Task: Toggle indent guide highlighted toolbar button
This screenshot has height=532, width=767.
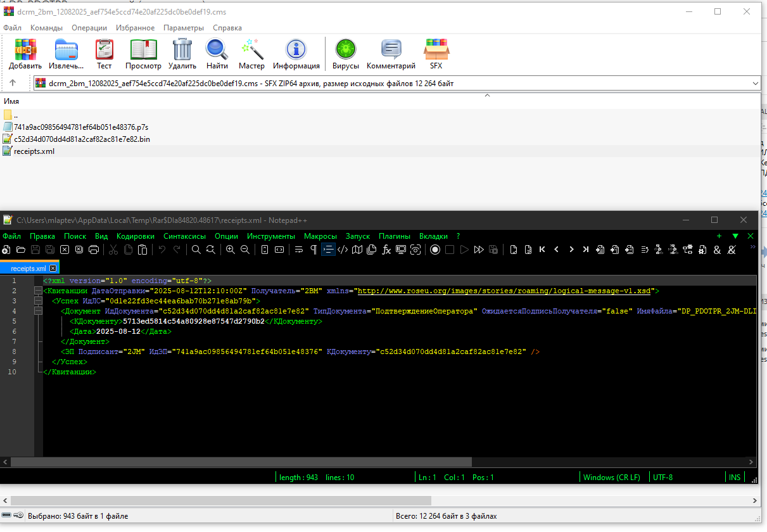Action: pyautogui.click(x=328, y=250)
